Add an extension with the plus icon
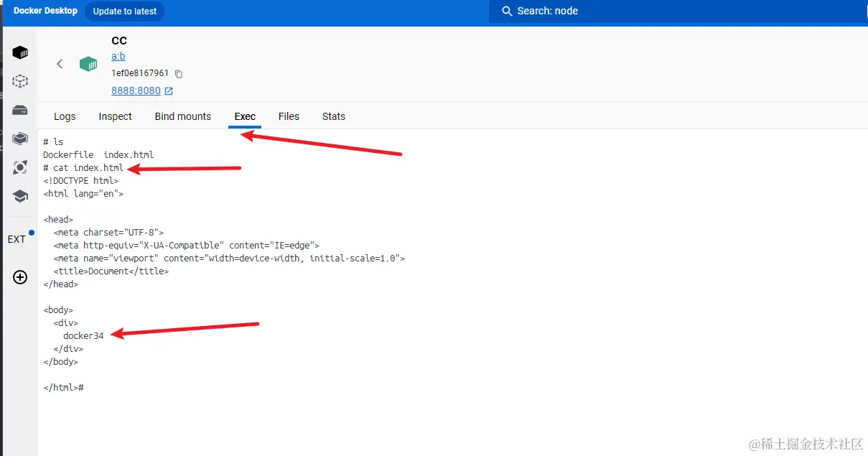 pyautogui.click(x=20, y=277)
